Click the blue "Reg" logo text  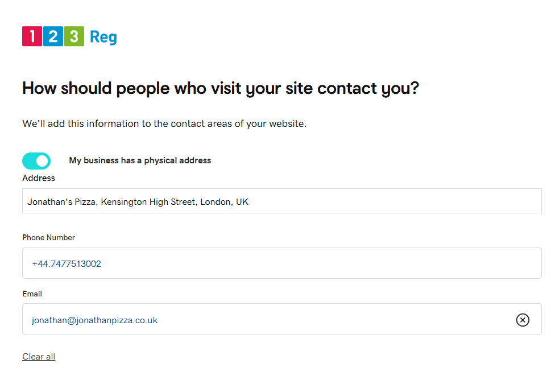pos(103,37)
